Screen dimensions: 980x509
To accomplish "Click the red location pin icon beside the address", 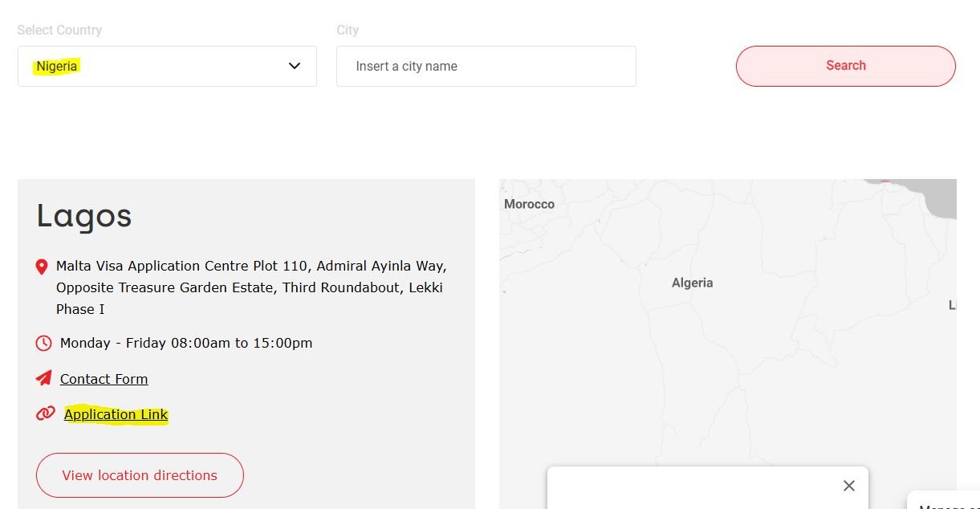I will click(42, 266).
